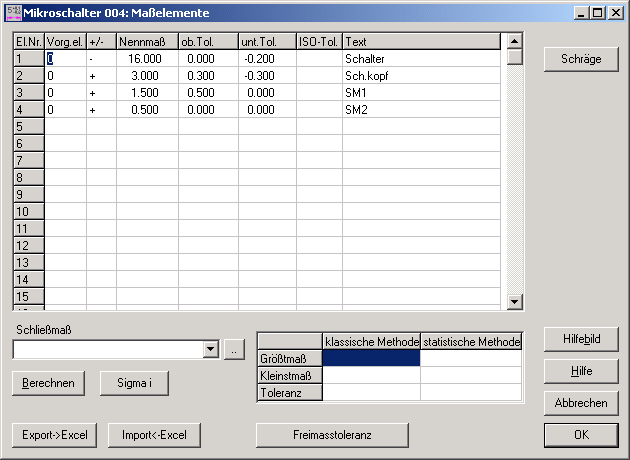The image size is (630, 460).
Task: Open Hilfe help button
Action: (x=581, y=371)
